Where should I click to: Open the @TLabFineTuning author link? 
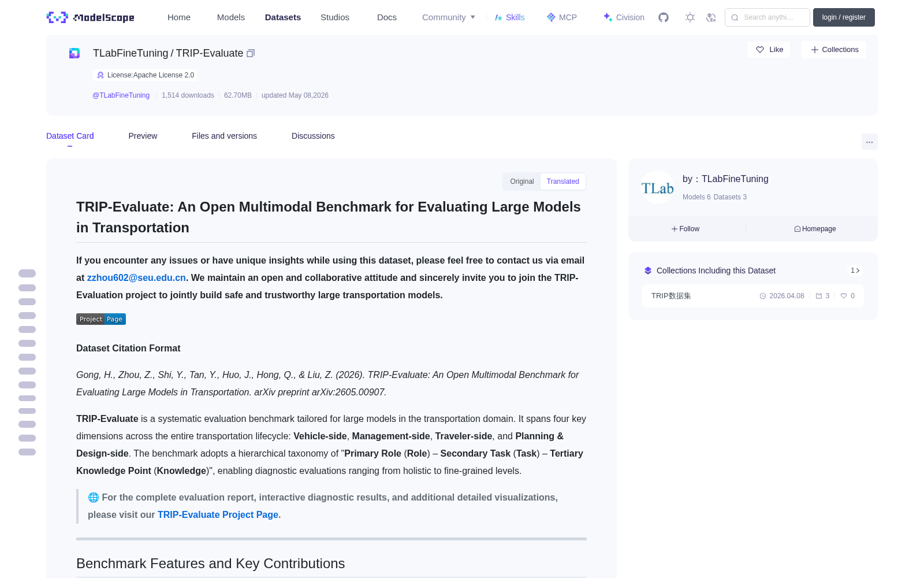121,95
